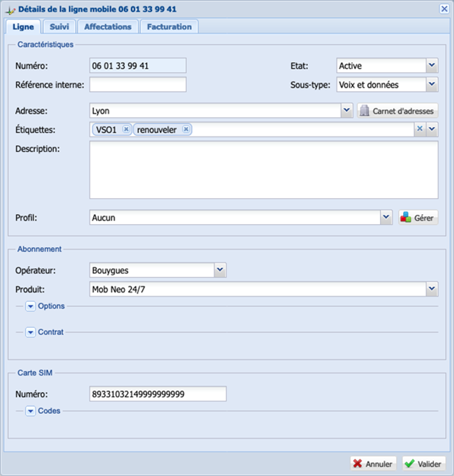Open the Carnet d'adresses address book

pyautogui.click(x=397, y=111)
